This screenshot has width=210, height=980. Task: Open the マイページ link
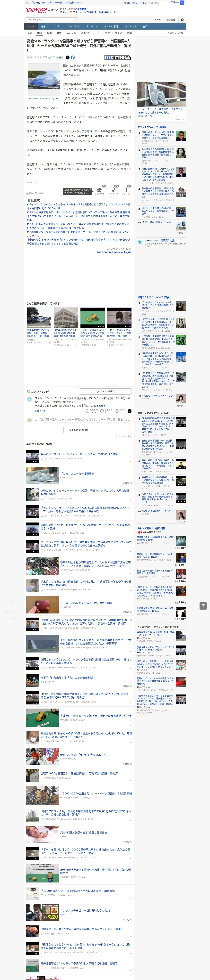coord(157,19)
